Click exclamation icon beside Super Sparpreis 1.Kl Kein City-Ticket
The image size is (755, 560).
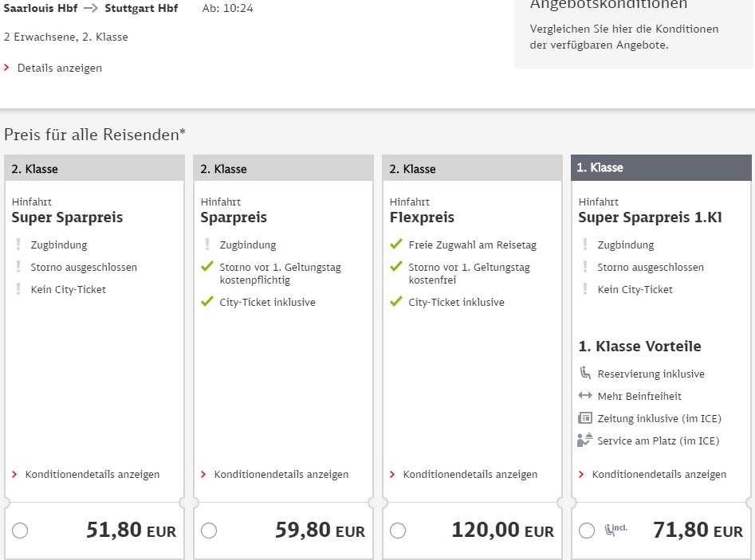pos(585,288)
